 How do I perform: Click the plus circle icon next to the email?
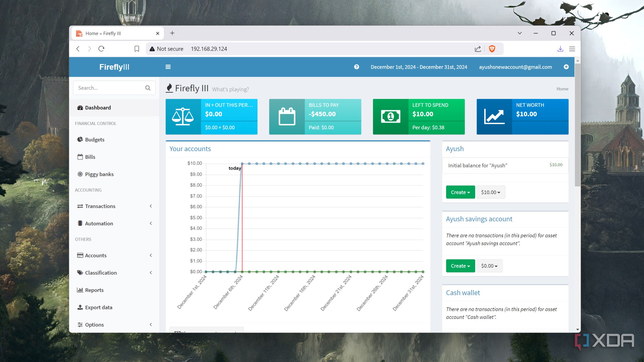point(566,67)
